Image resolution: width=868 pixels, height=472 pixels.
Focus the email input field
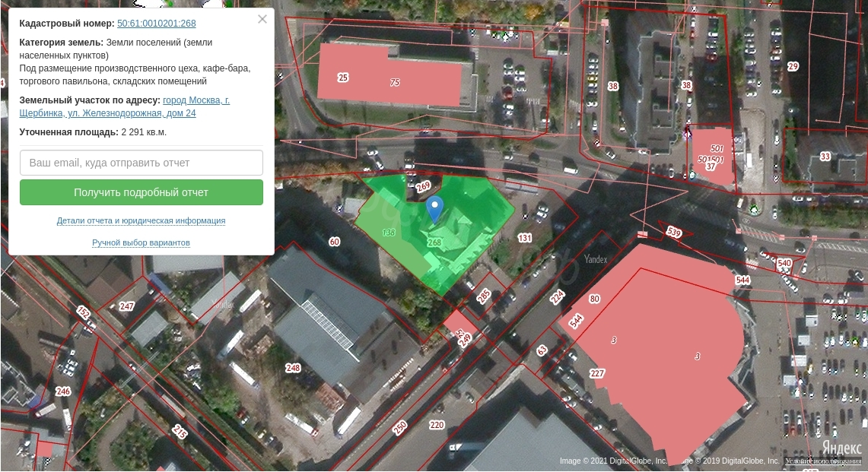[141, 163]
